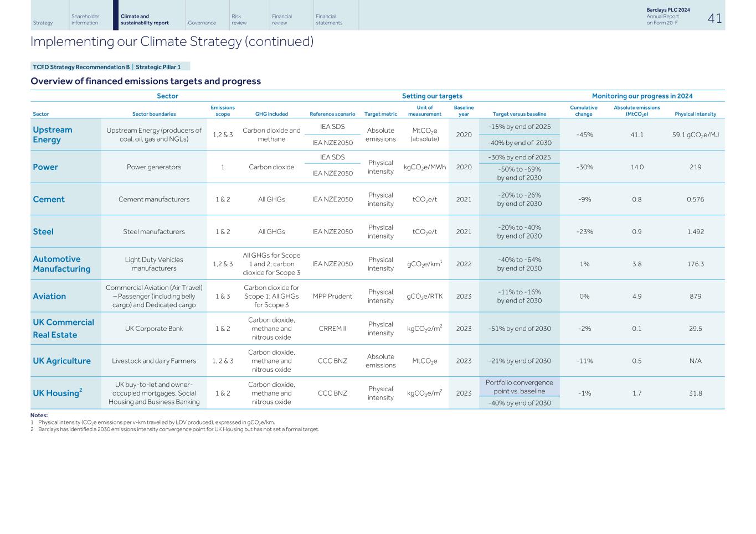756x534 pixels.
Task: Click the TCFD Strategy Recommendation B label
Action: (81, 66)
